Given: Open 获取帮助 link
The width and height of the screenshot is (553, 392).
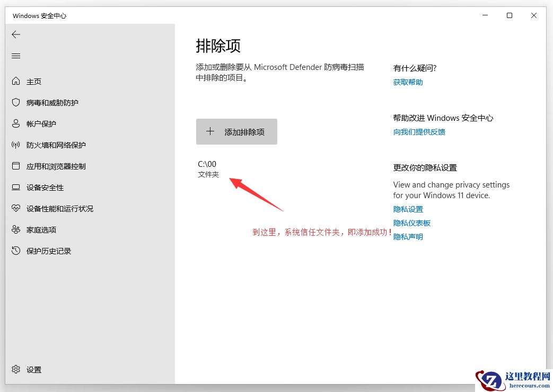Looking at the screenshot, I should (407, 82).
